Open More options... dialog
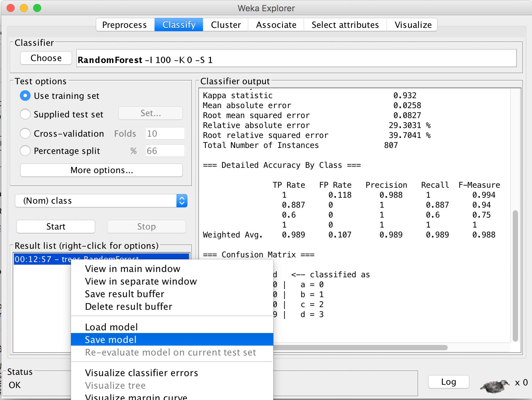This screenshot has width=532, height=400. tap(101, 170)
